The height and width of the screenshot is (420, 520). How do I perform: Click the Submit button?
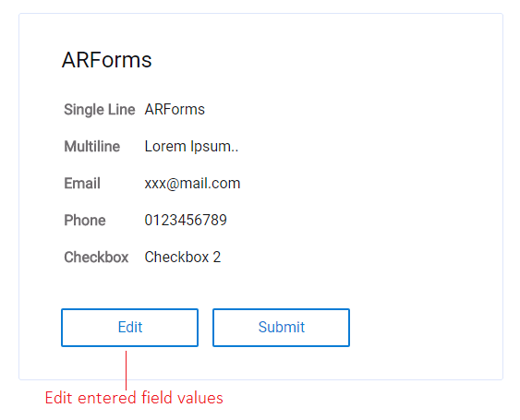tap(281, 328)
